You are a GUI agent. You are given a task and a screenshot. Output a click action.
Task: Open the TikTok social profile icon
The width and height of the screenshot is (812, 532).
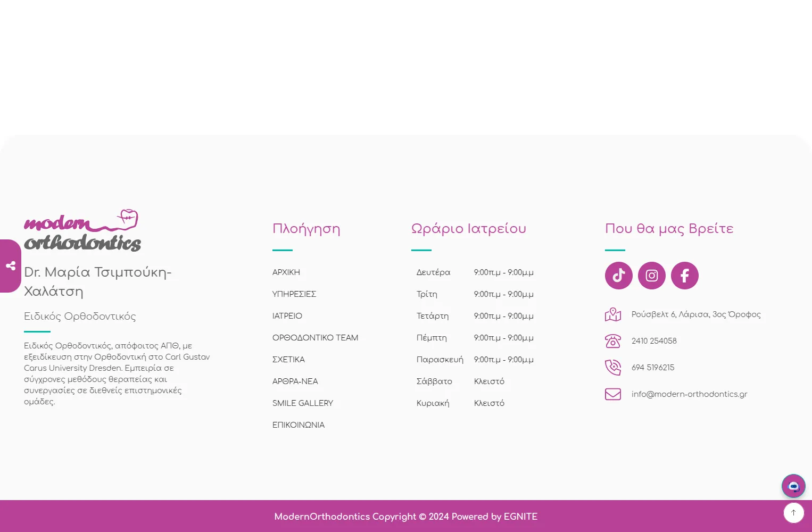[x=618, y=276]
